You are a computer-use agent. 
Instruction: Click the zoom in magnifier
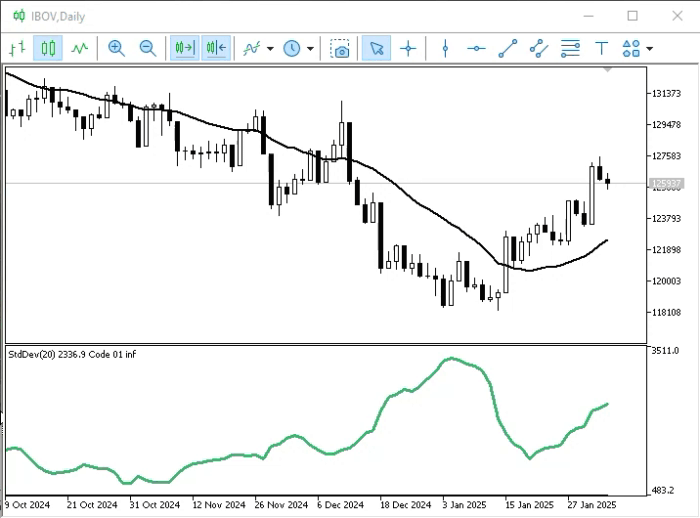pyautogui.click(x=117, y=48)
